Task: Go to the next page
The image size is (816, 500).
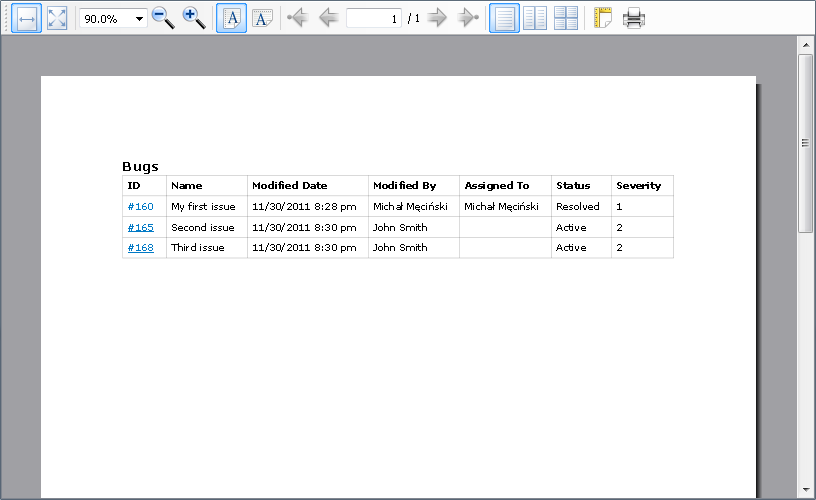Action: pos(437,18)
